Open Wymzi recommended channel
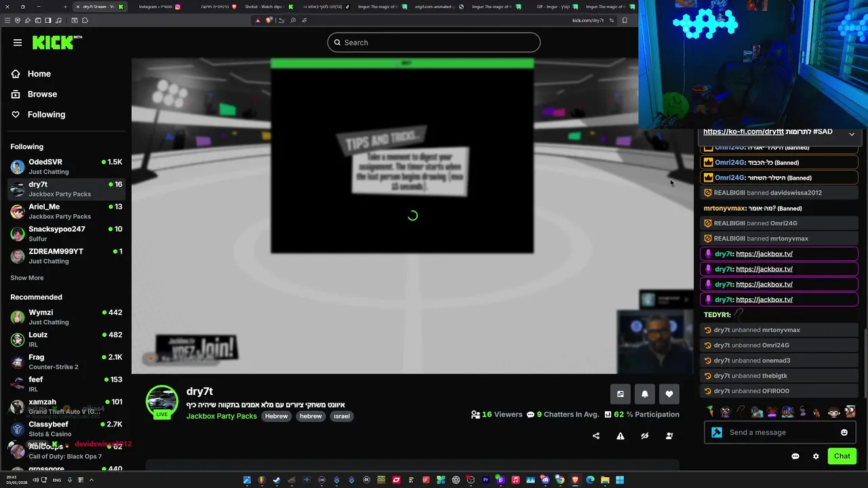Viewport: 868px width, 488px height. click(x=66, y=317)
